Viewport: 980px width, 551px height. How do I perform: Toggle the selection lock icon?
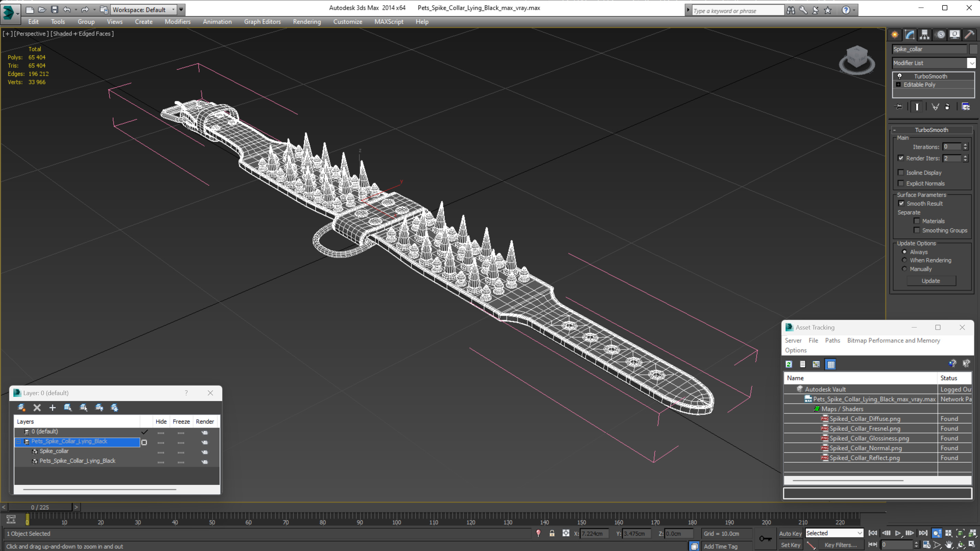tap(552, 533)
